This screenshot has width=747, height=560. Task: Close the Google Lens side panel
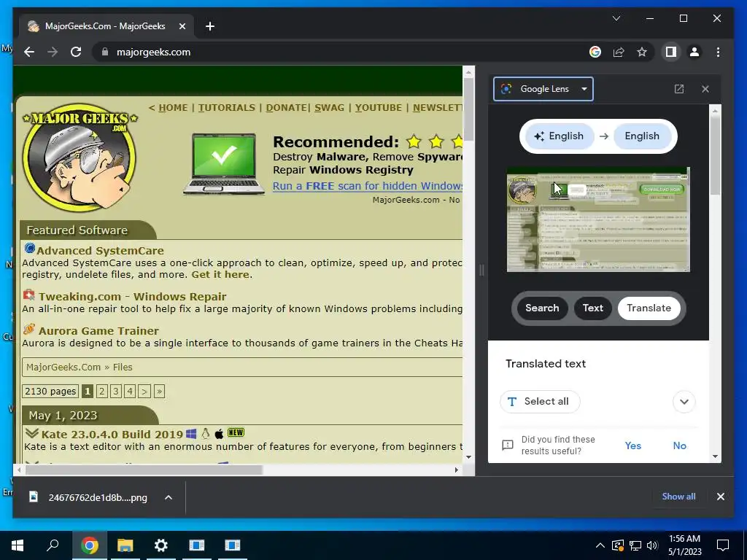pyautogui.click(x=705, y=89)
